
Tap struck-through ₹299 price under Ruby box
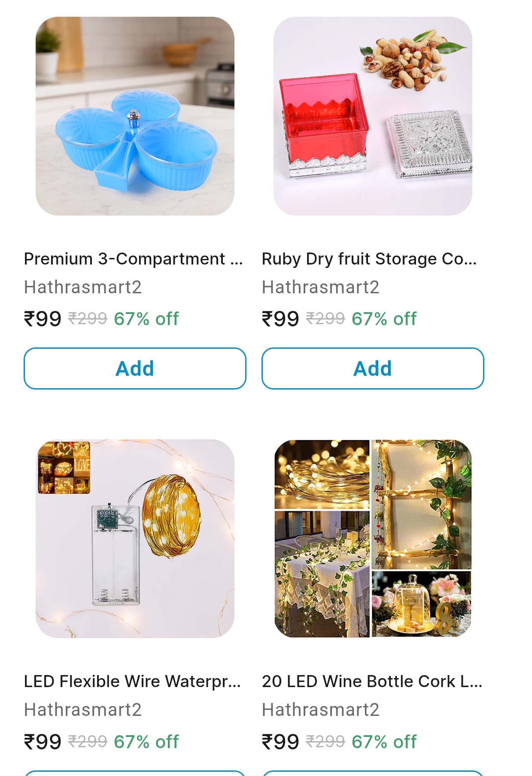pyautogui.click(x=325, y=319)
